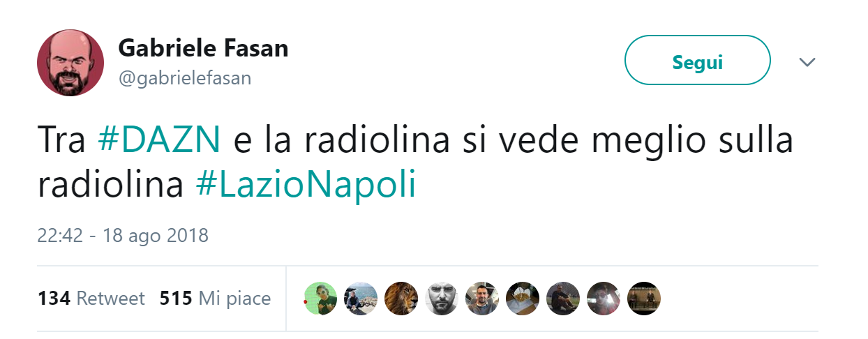View the 515 Mi piace list
Screen dimensions: 868x339
pos(215,299)
